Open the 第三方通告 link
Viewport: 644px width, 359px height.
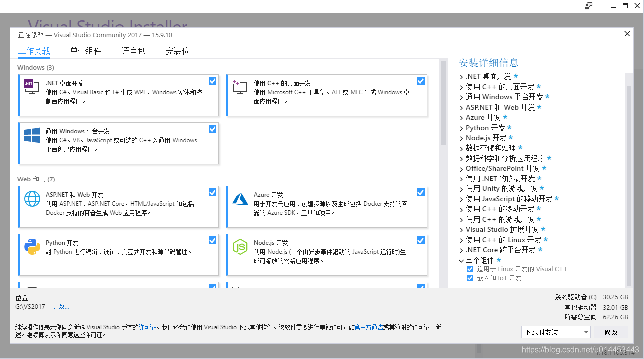(369, 328)
